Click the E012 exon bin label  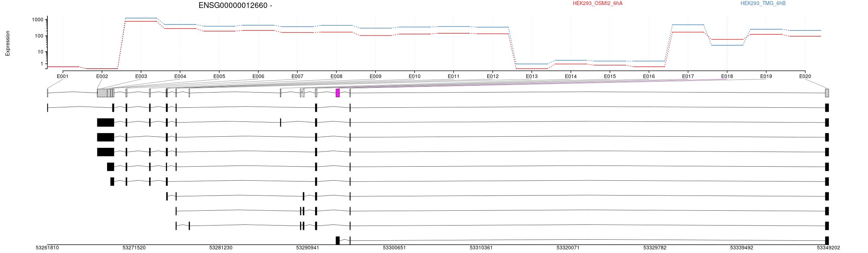tap(493, 77)
